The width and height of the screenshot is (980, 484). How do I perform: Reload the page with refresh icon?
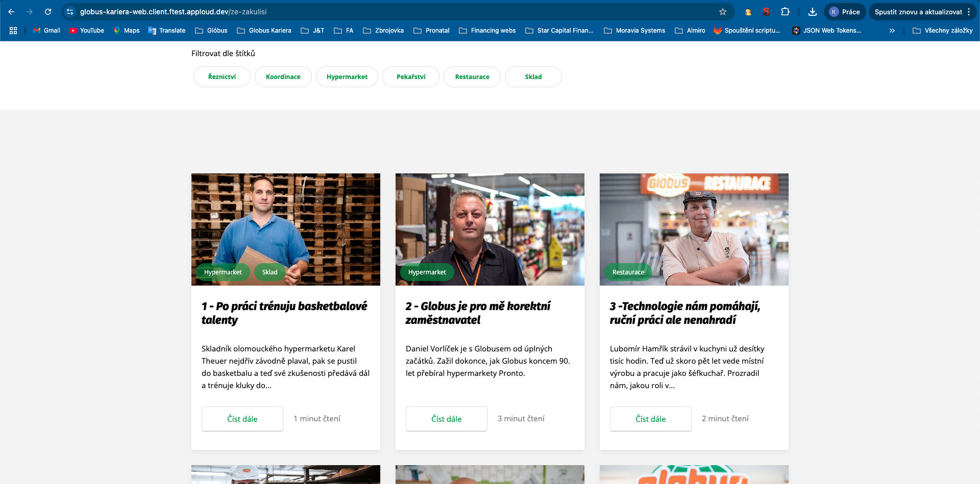[48, 12]
